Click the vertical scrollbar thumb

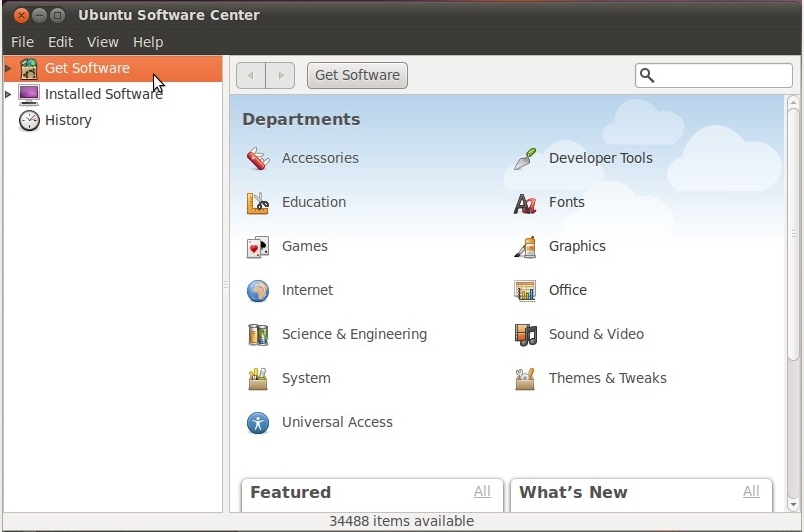(x=793, y=233)
